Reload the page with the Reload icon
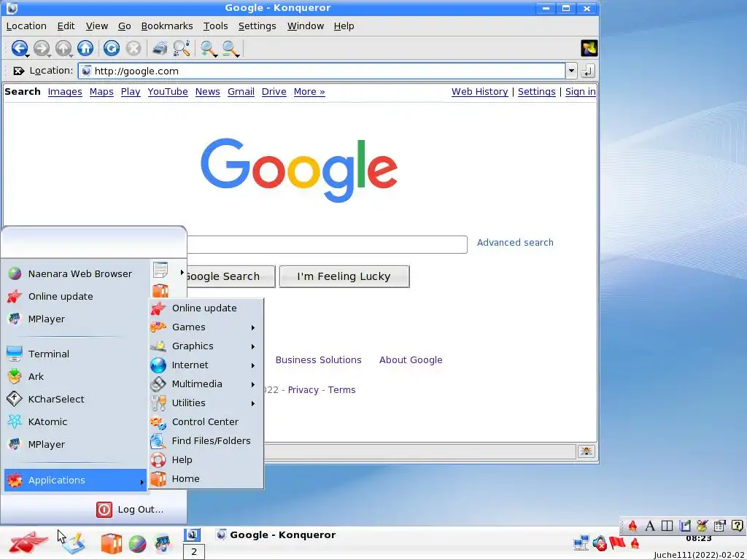The height and width of the screenshot is (560, 747). (112, 48)
